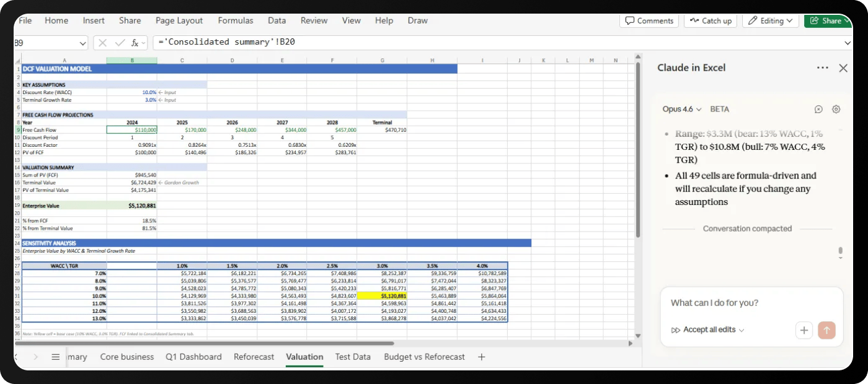Open the View ribbon tab
Viewport: 868px width, 384px height.
pos(352,20)
